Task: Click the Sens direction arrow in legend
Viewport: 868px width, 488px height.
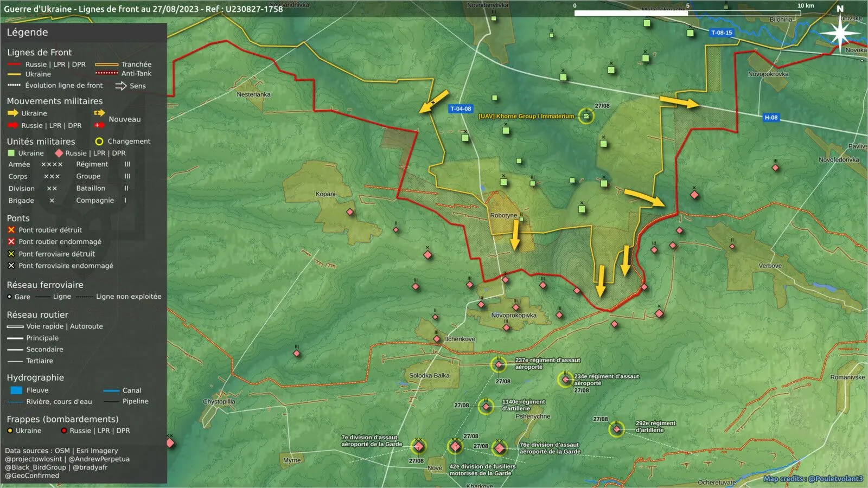Action: (x=120, y=86)
